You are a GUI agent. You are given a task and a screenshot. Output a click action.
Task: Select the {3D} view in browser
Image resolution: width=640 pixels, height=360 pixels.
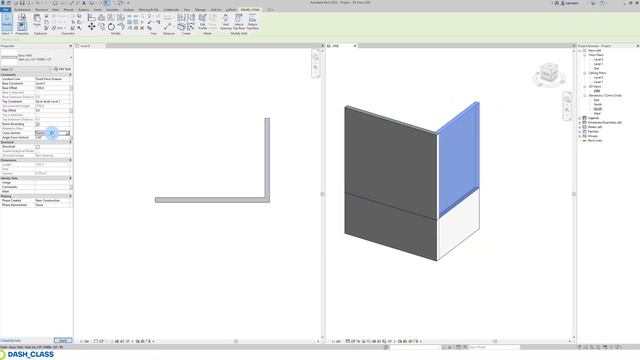(x=597, y=91)
